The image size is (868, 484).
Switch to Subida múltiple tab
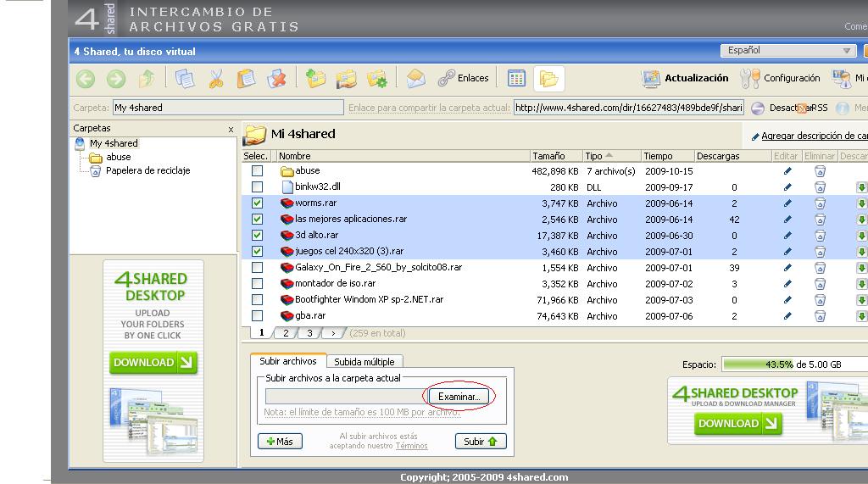point(364,362)
